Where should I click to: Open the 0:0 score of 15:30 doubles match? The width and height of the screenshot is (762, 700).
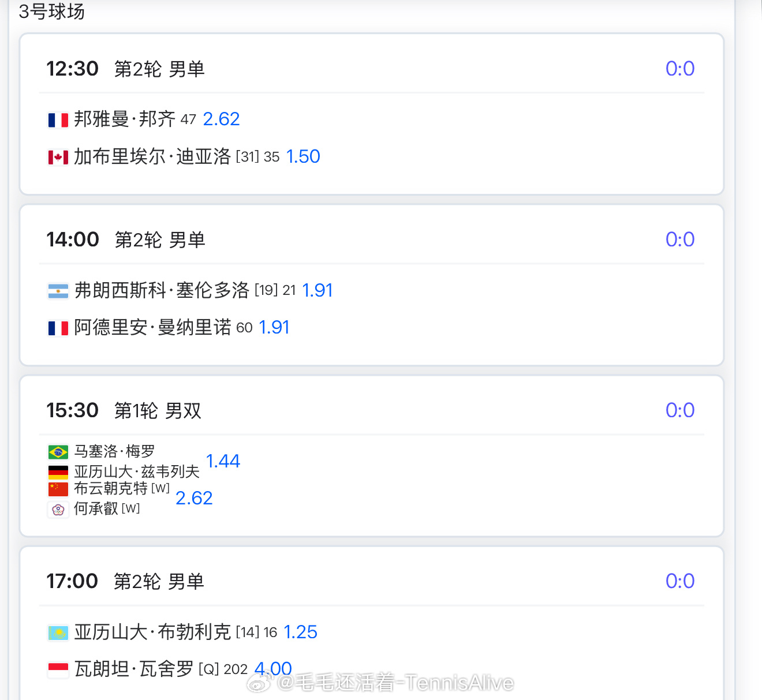coord(680,410)
